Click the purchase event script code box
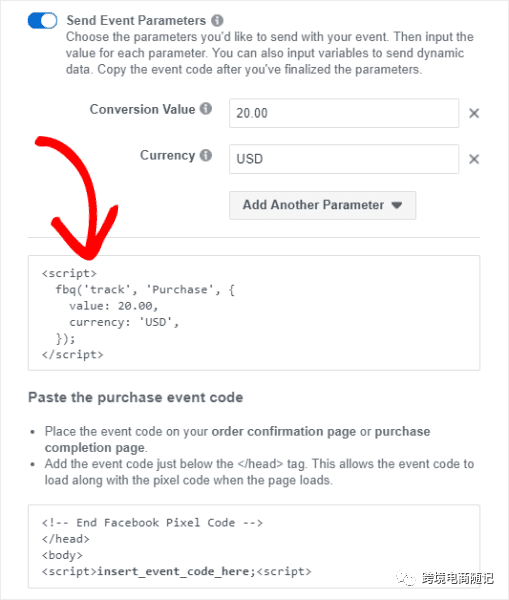 tap(254, 313)
